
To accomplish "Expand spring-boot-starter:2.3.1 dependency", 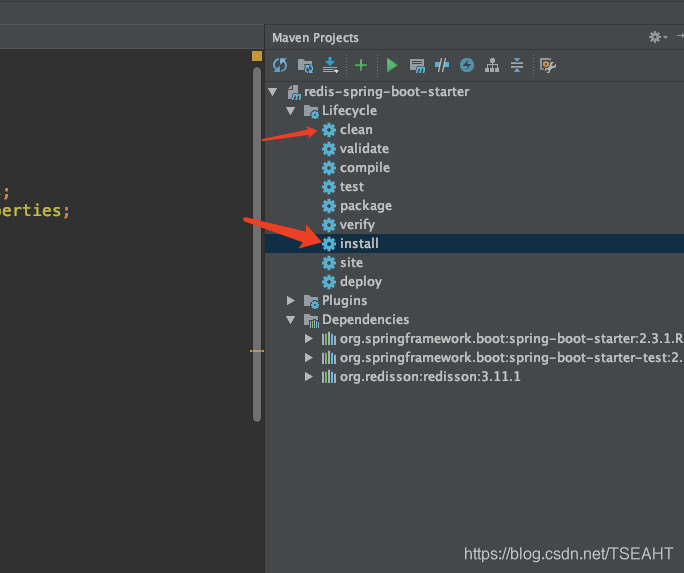I will click(308, 338).
